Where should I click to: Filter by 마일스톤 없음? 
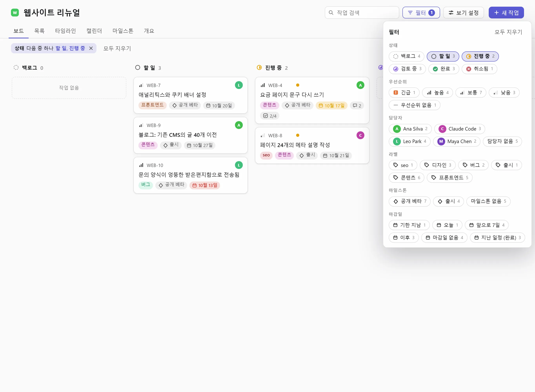pyautogui.click(x=488, y=201)
